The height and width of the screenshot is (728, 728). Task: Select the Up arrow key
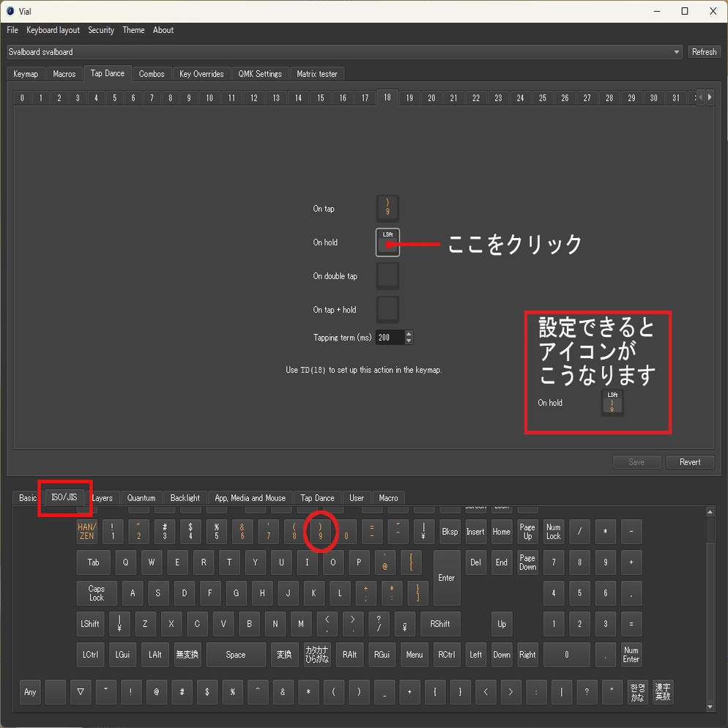[502, 624]
